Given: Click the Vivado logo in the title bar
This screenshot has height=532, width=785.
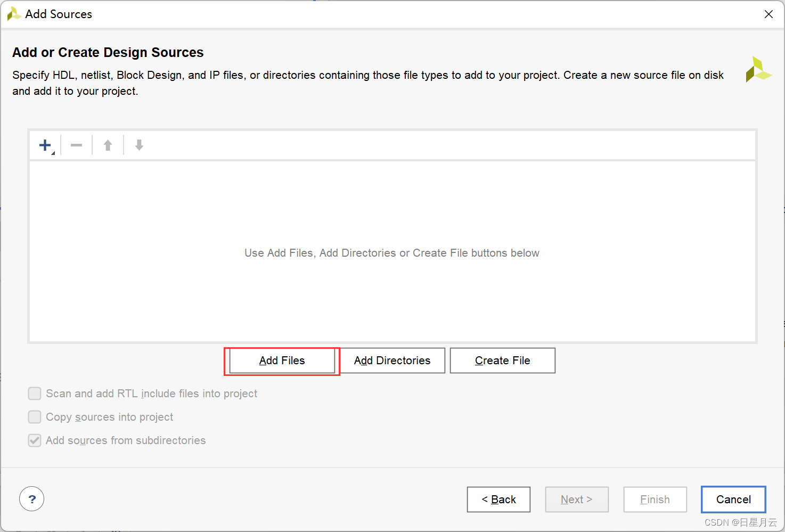Looking at the screenshot, I should [x=14, y=14].
